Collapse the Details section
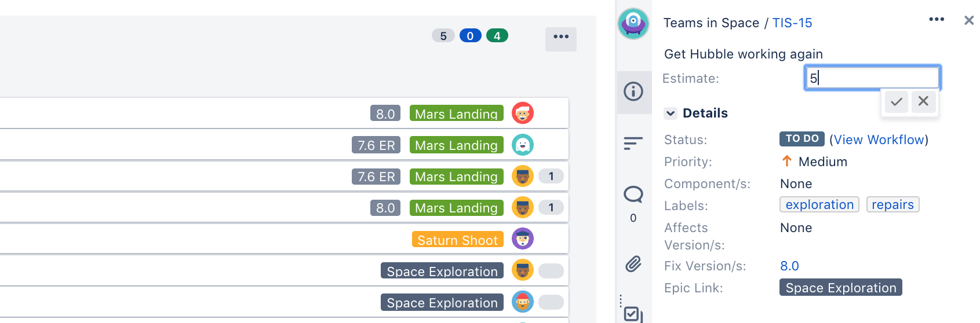Screen dimensions: 980x323 671,113
